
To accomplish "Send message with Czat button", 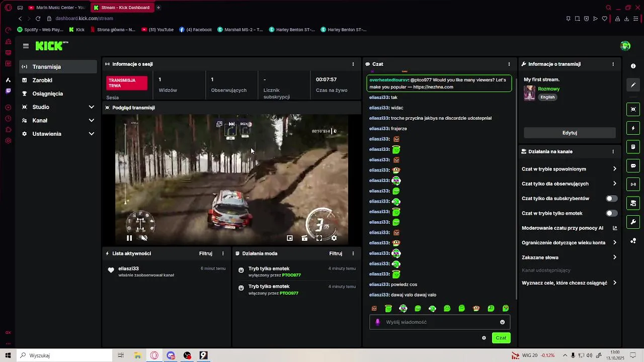I will point(501,338).
